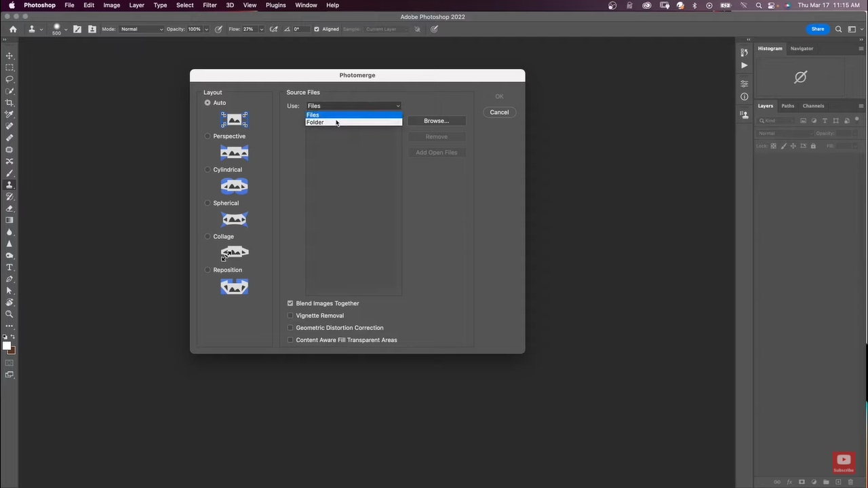Click the Search icon beside Share
868x488 pixels.
coord(838,29)
